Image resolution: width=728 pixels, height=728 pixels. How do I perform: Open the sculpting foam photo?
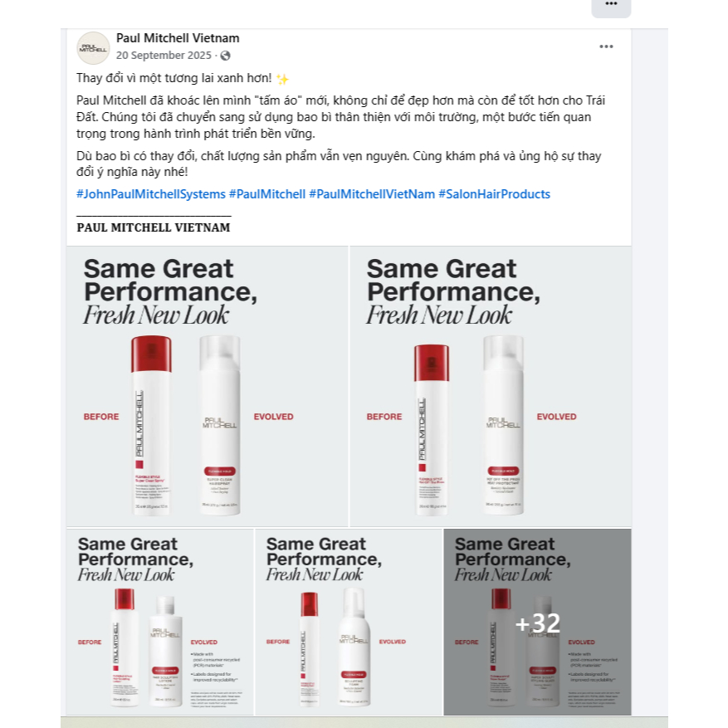(349, 622)
